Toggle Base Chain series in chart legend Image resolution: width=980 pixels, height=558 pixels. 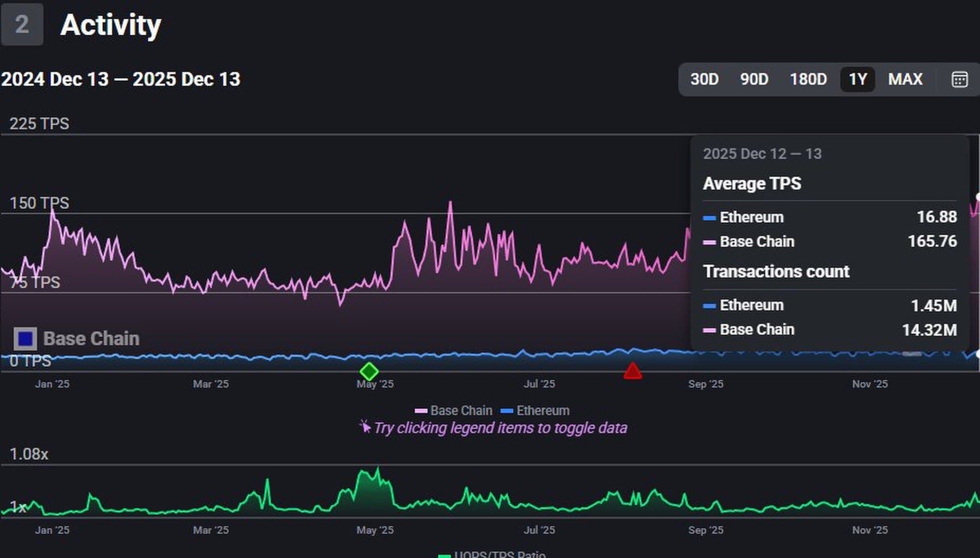453,410
